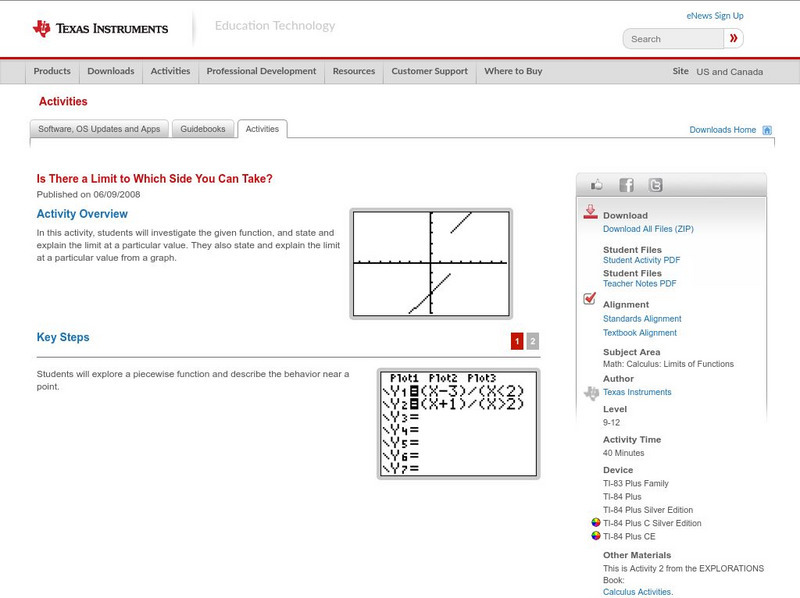Go to Key Steps page 2

tap(533, 341)
